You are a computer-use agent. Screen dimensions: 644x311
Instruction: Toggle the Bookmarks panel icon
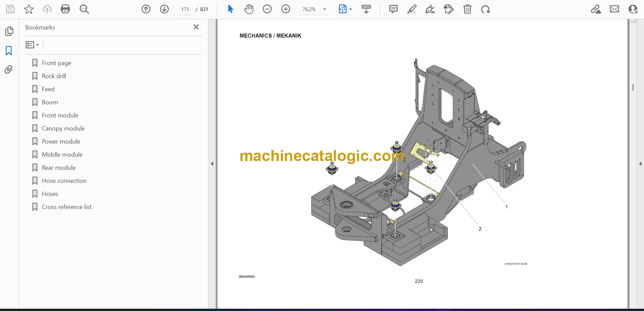(x=9, y=51)
